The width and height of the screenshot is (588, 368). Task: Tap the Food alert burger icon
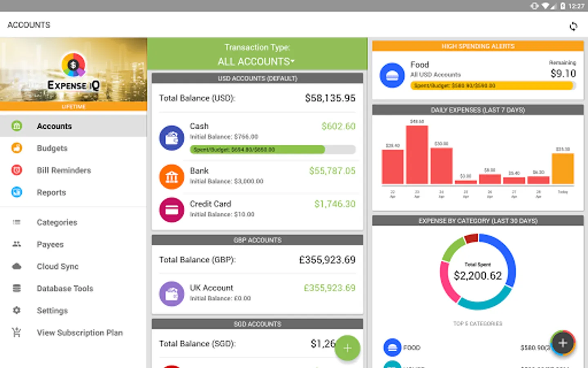point(392,75)
